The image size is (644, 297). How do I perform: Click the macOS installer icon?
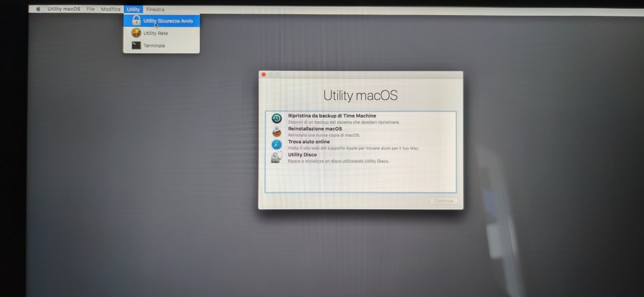pyautogui.click(x=277, y=131)
